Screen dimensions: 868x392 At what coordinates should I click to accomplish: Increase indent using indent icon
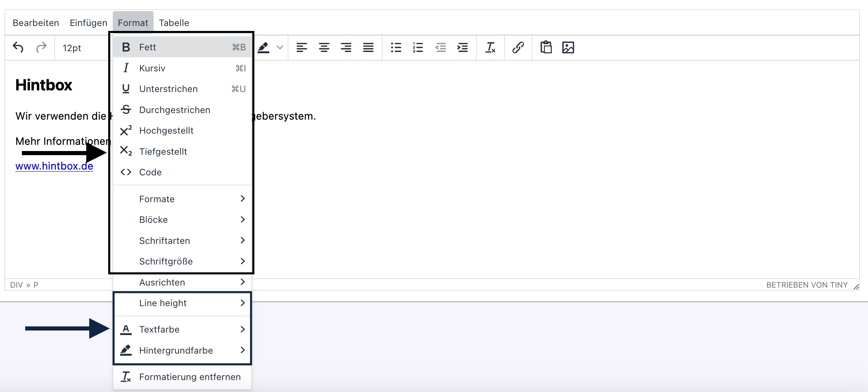pyautogui.click(x=462, y=47)
